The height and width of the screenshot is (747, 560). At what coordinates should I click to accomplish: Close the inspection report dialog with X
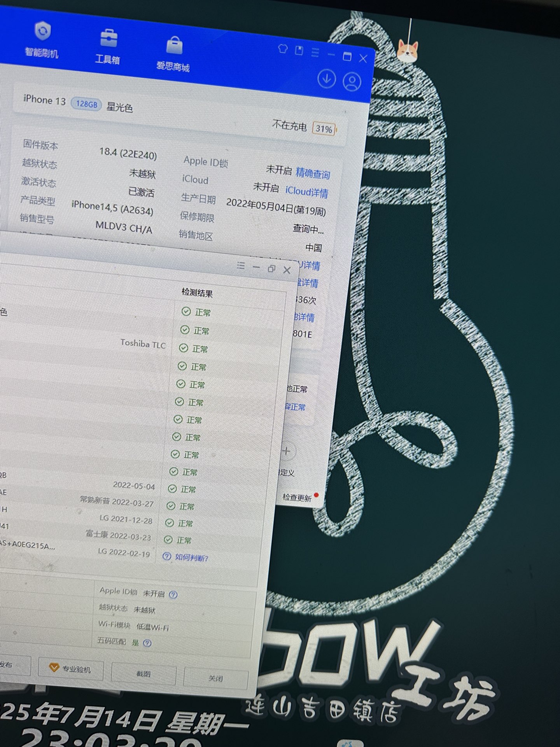287,270
